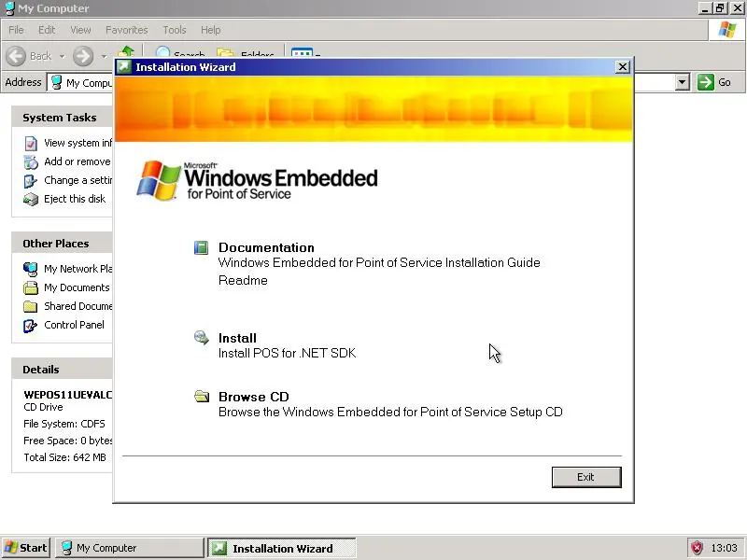The height and width of the screenshot is (560, 747).
Task: Collapse the System Tasks panel header
Action: click(x=62, y=118)
